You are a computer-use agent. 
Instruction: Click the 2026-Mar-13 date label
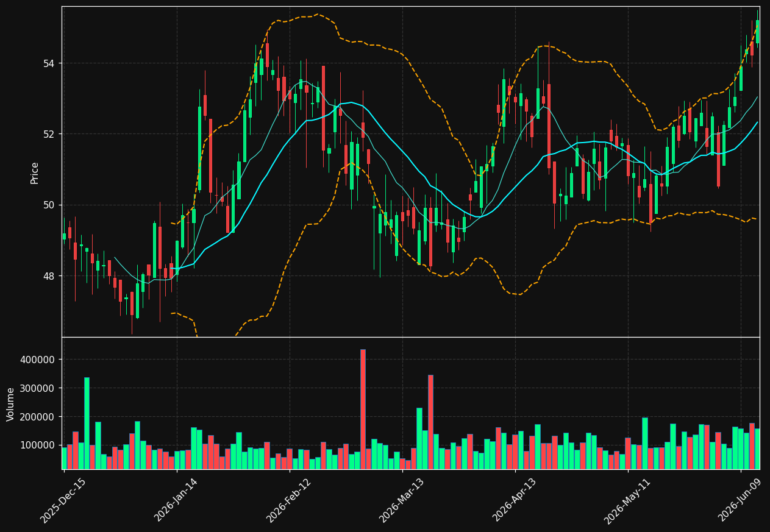click(x=402, y=500)
